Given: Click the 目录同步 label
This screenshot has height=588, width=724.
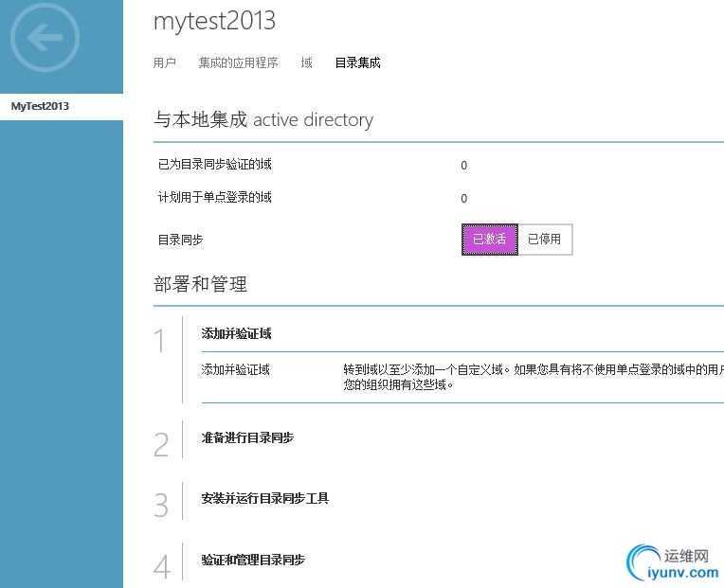Looking at the screenshot, I should pyautogui.click(x=181, y=240).
